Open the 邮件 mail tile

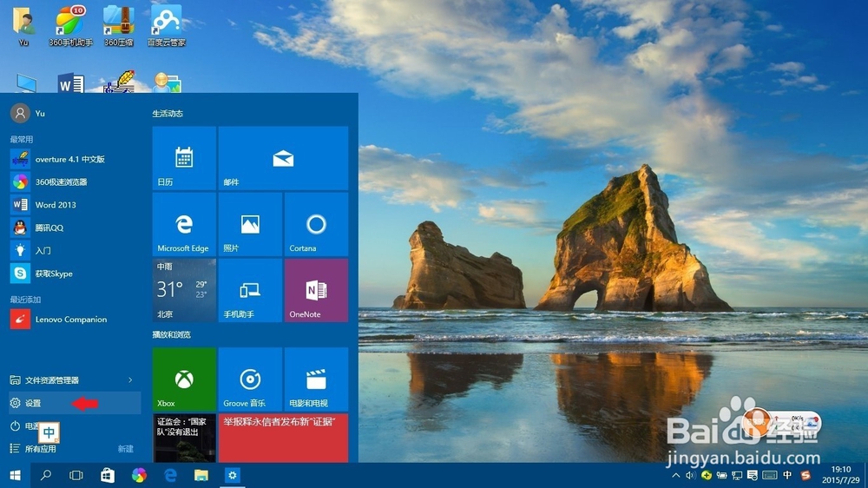coord(283,158)
